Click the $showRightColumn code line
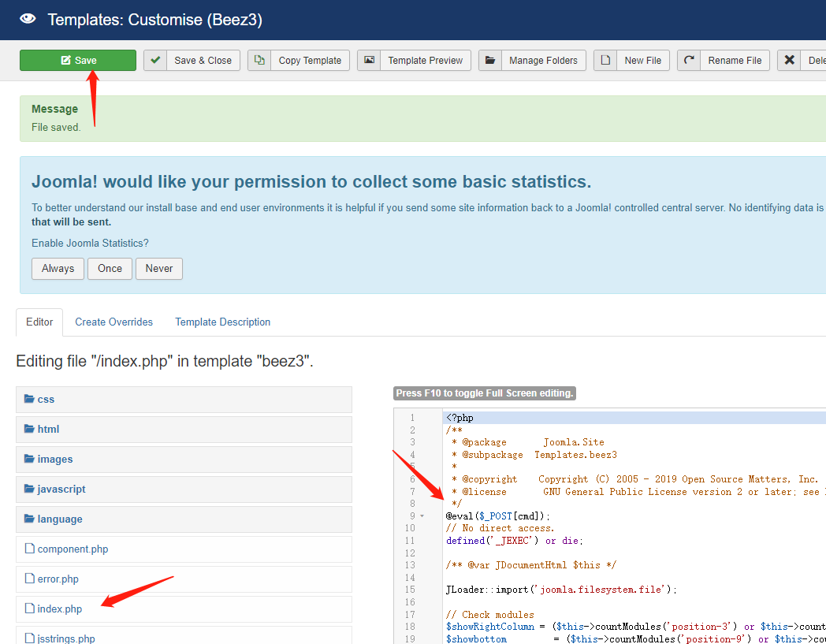 636,627
